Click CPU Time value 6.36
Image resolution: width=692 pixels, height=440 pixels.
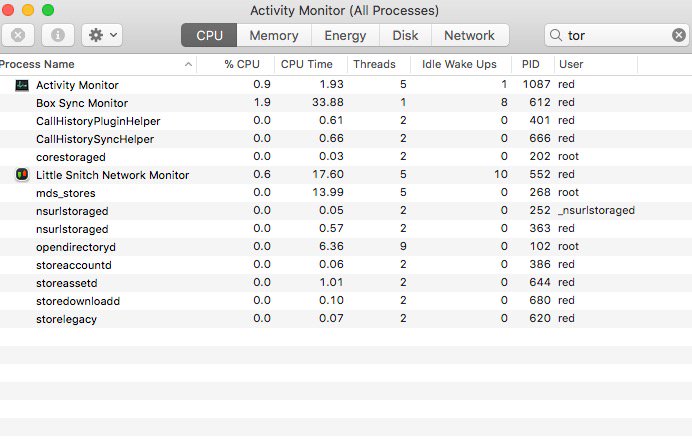331,246
